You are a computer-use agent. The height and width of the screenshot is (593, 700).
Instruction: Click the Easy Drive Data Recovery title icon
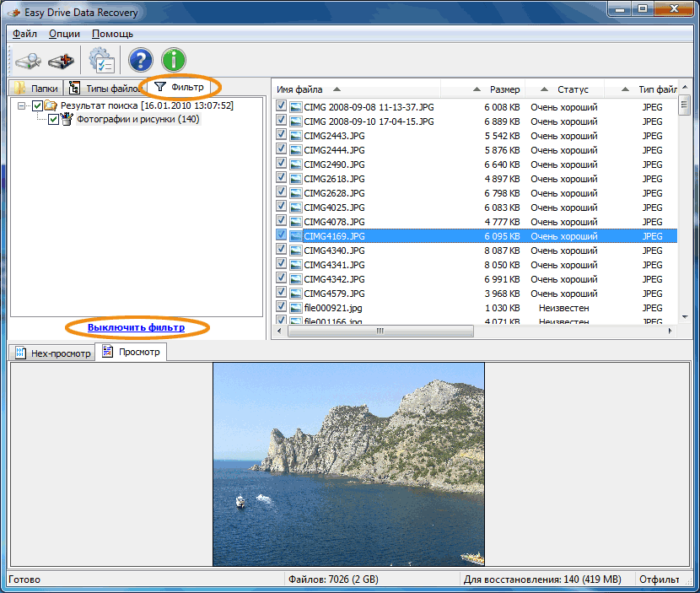(x=13, y=13)
